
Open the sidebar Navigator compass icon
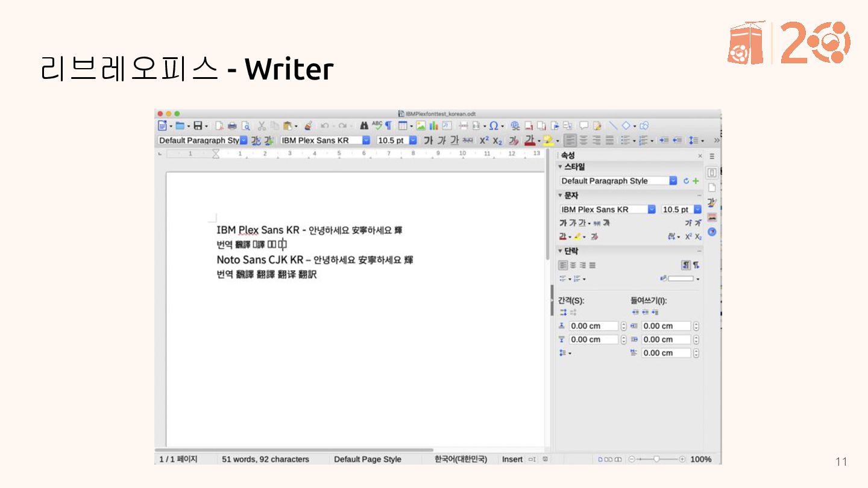(x=712, y=231)
